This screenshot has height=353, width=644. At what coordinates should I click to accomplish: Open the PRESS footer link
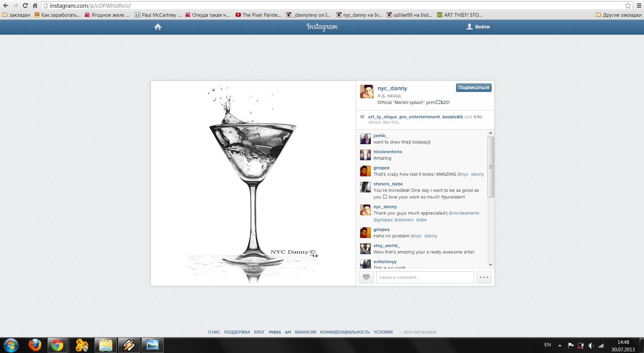click(275, 332)
